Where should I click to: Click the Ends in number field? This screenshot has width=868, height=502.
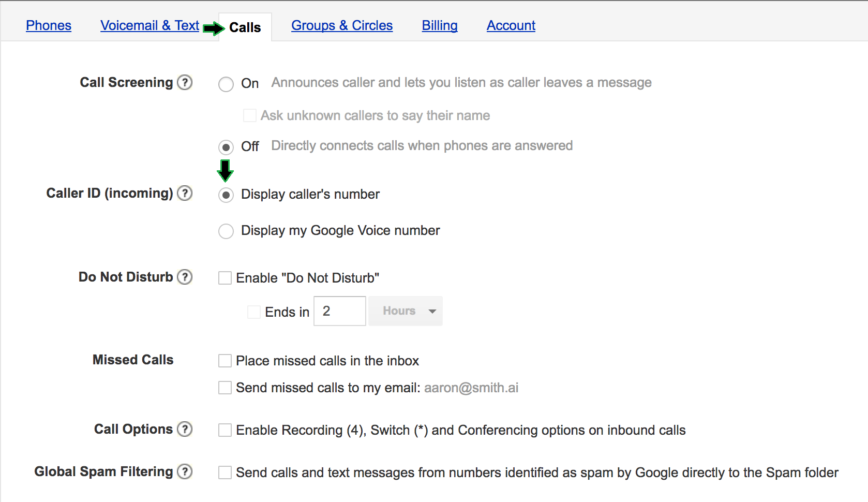tap(340, 311)
